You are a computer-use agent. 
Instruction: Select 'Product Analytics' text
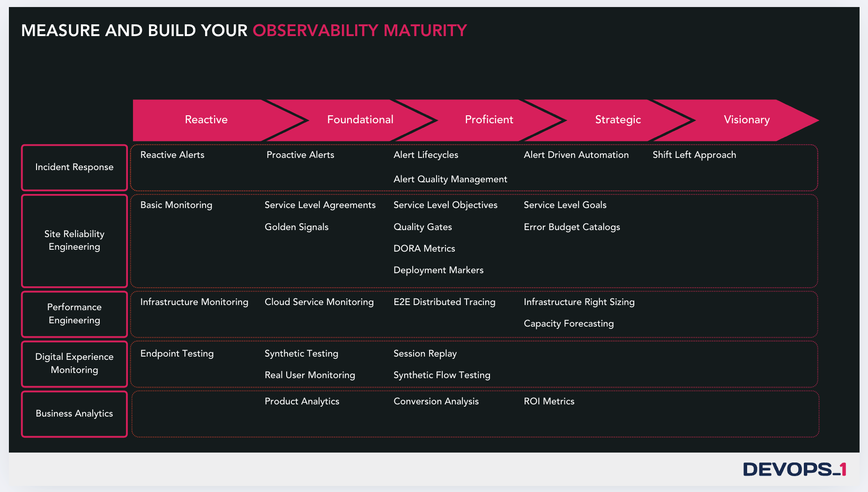tap(302, 402)
